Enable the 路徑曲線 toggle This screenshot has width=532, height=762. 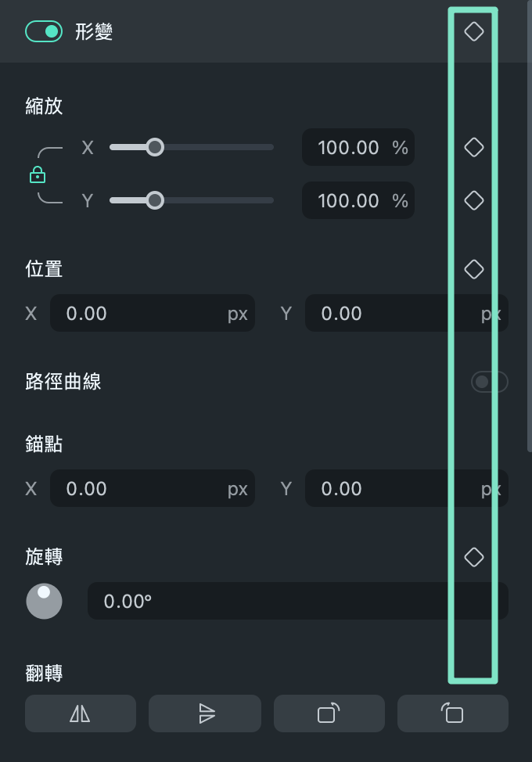489,382
